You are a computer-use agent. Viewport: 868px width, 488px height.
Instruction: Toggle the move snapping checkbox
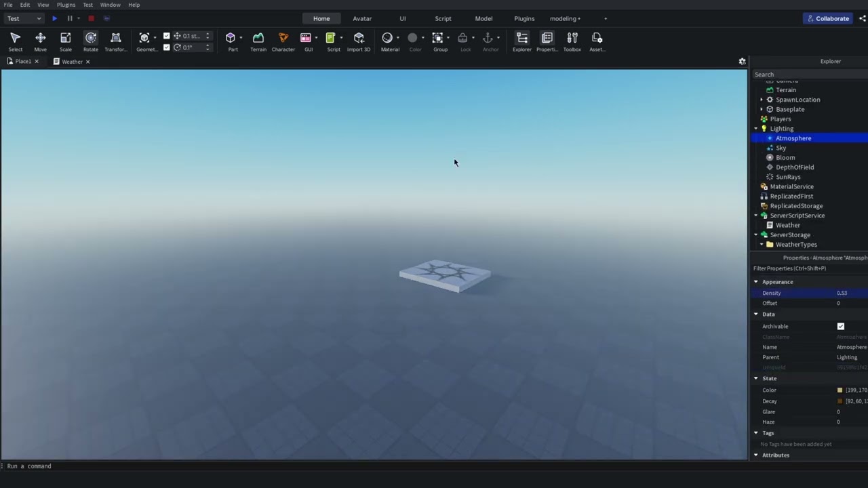(x=167, y=36)
